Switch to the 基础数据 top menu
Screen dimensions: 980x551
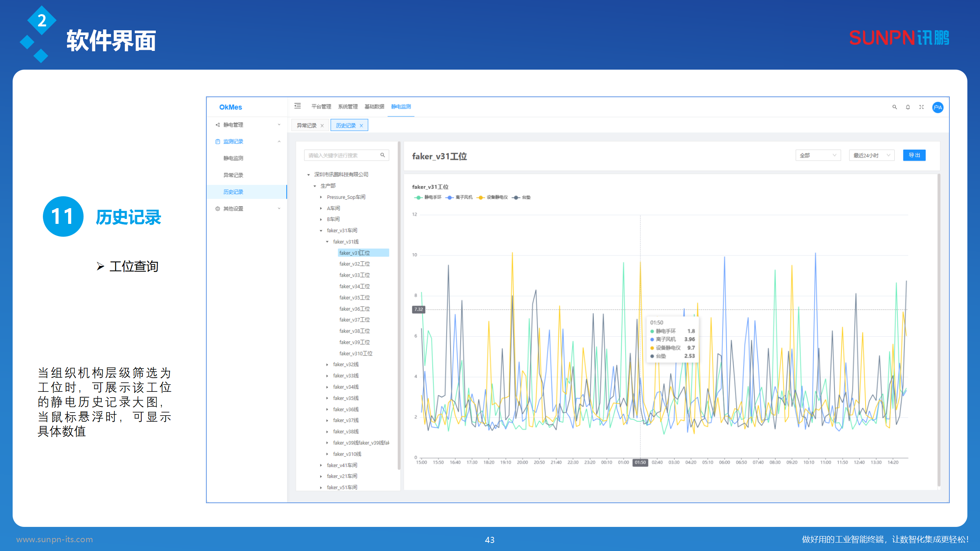pyautogui.click(x=374, y=106)
